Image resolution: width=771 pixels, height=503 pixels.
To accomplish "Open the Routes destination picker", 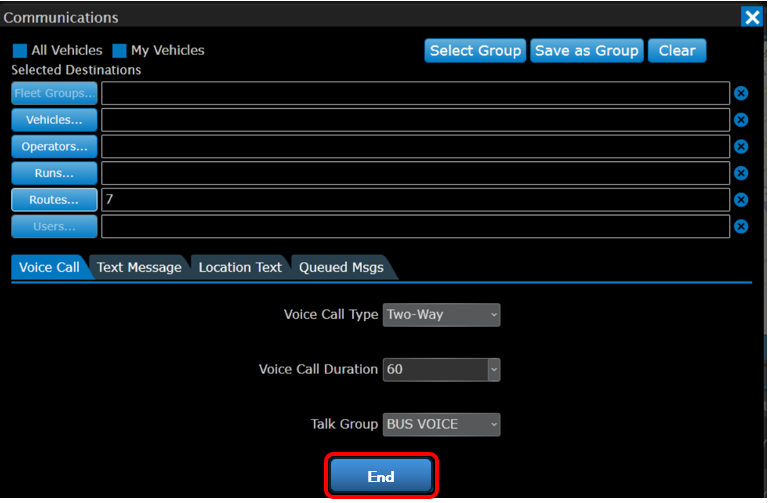I will (x=54, y=200).
